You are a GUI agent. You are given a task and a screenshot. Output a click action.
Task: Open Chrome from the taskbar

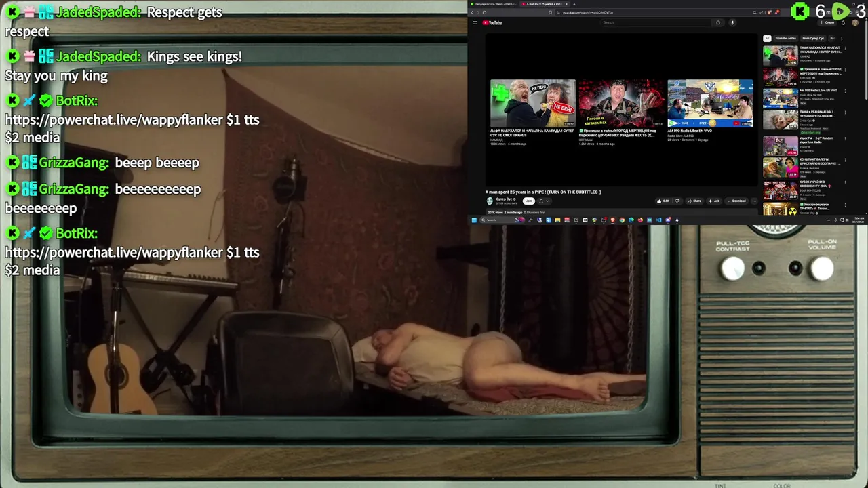622,220
